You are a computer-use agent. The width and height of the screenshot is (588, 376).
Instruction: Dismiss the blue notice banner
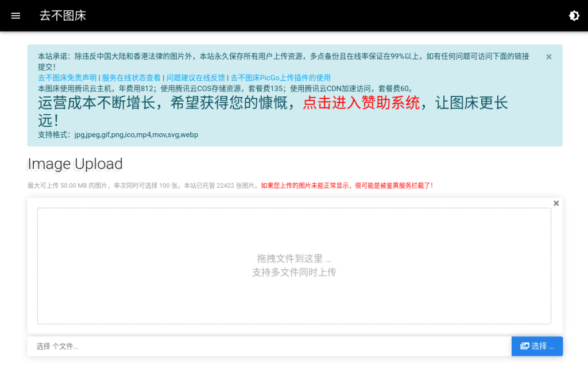click(x=548, y=57)
